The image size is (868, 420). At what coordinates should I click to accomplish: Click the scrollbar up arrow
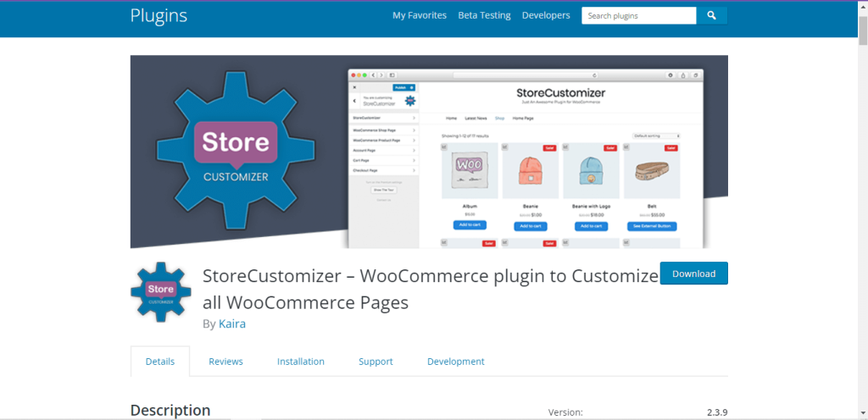click(x=863, y=7)
